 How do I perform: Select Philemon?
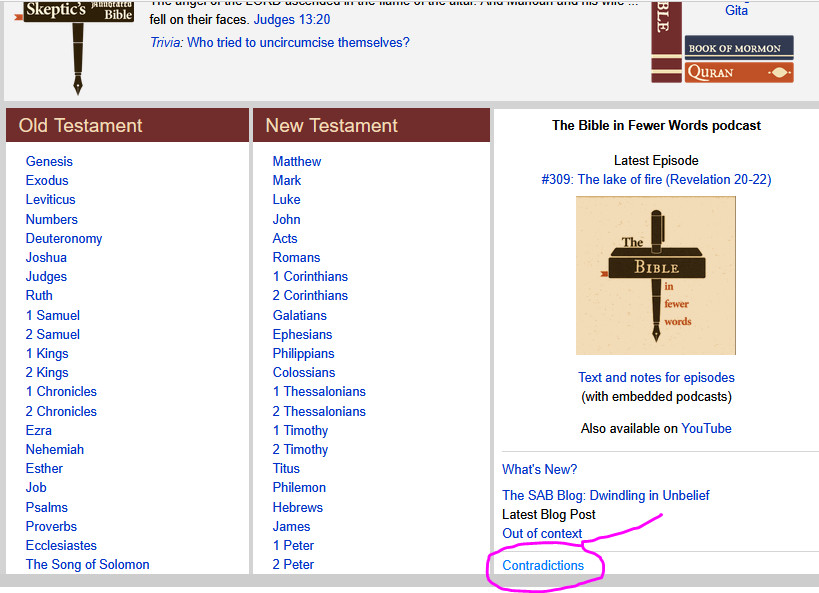click(x=299, y=487)
